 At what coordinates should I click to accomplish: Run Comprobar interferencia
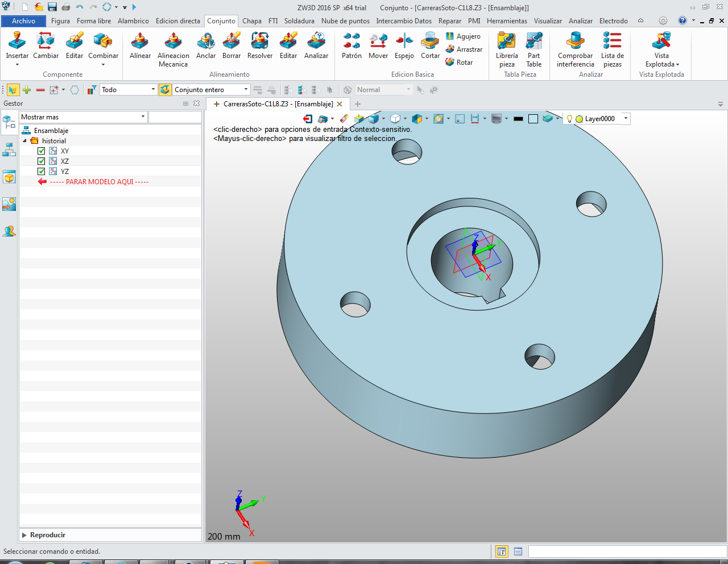click(x=576, y=50)
